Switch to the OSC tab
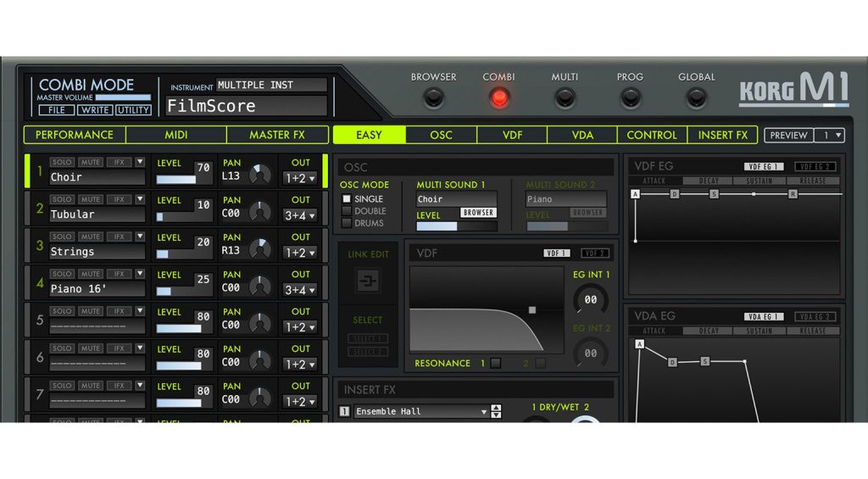Image resolution: width=868 pixels, height=479 pixels. click(441, 135)
